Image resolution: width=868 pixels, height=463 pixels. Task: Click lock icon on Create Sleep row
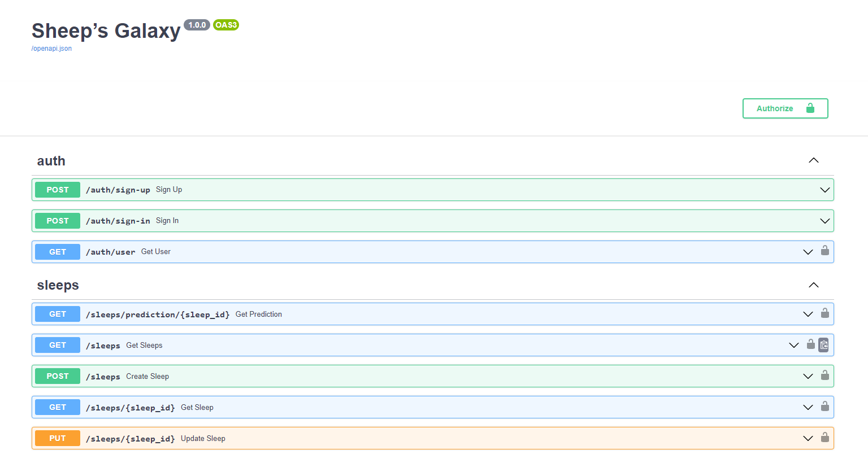[x=824, y=375]
